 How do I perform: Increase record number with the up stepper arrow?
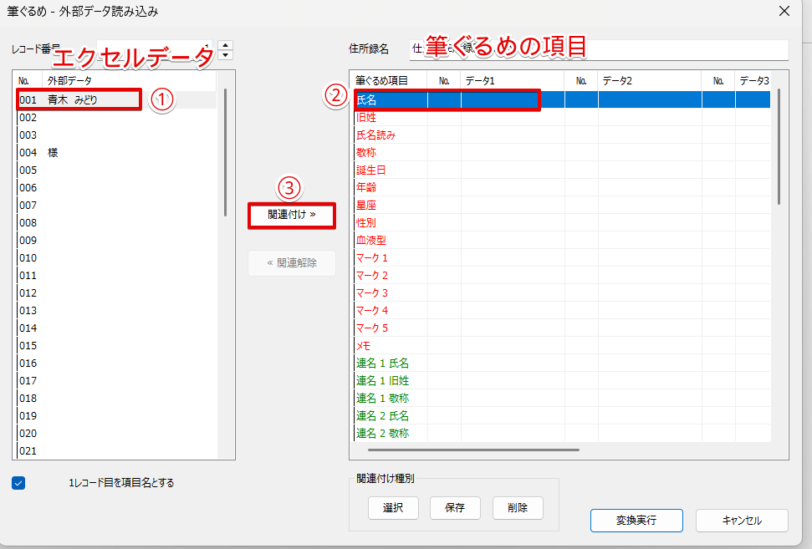pos(225,46)
